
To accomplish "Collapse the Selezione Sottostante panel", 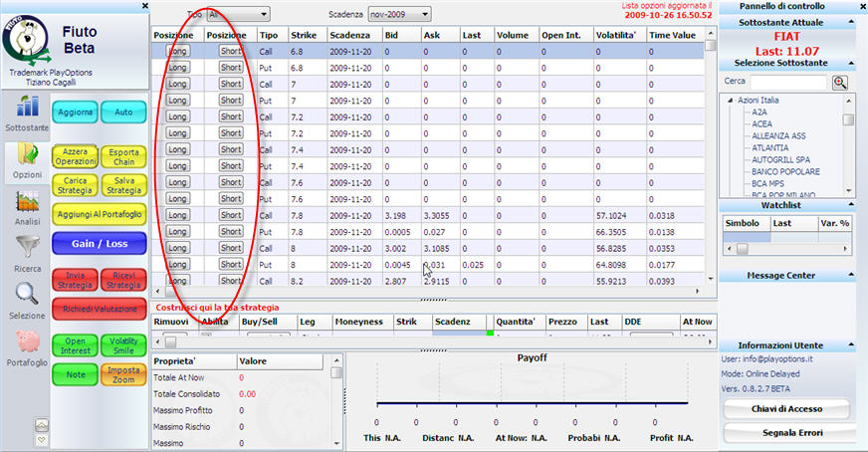I will pos(851,63).
